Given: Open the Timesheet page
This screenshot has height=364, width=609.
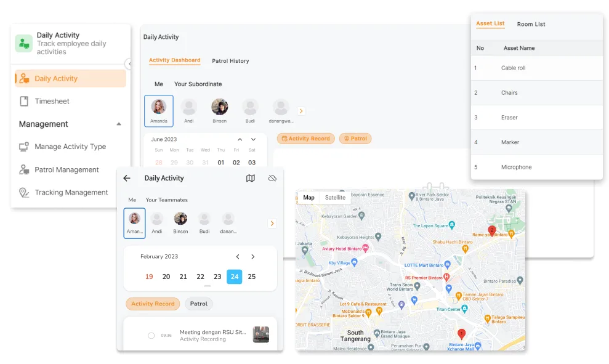Looking at the screenshot, I should pos(52,101).
